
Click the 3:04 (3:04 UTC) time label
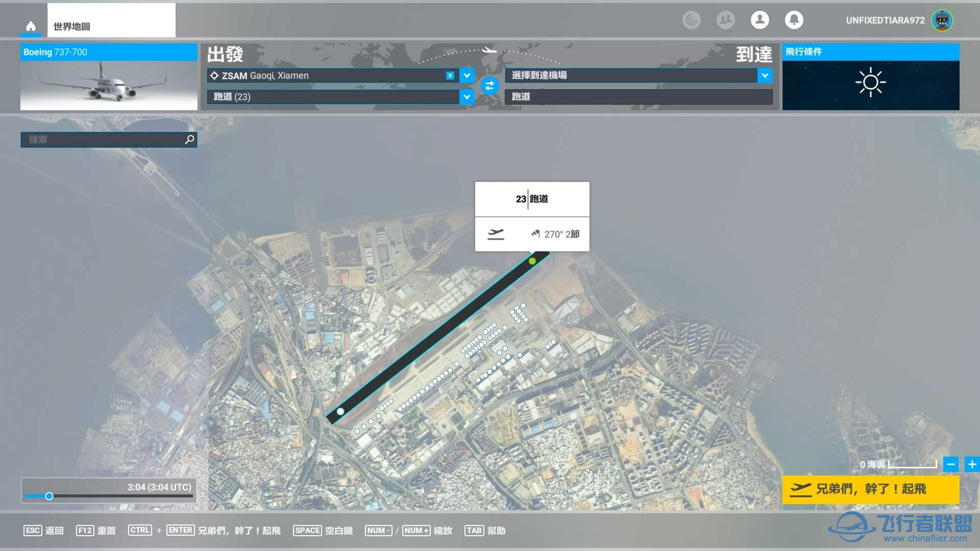click(x=159, y=487)
